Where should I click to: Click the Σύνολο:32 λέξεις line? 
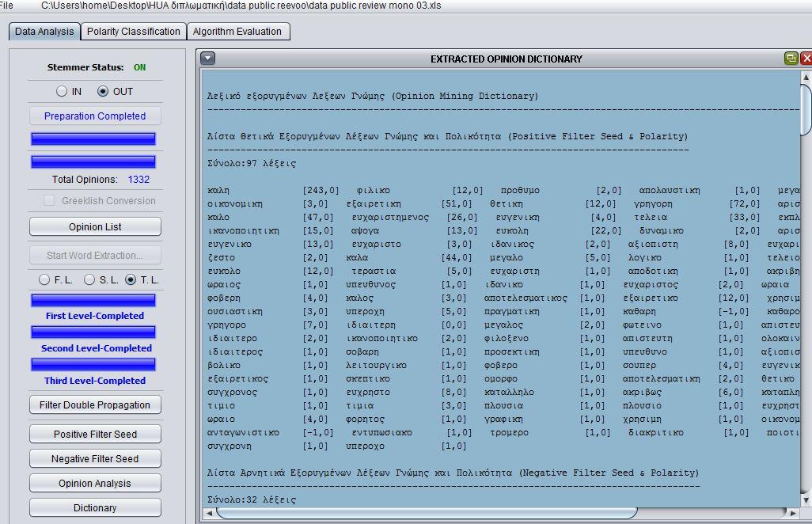(252, 500)
